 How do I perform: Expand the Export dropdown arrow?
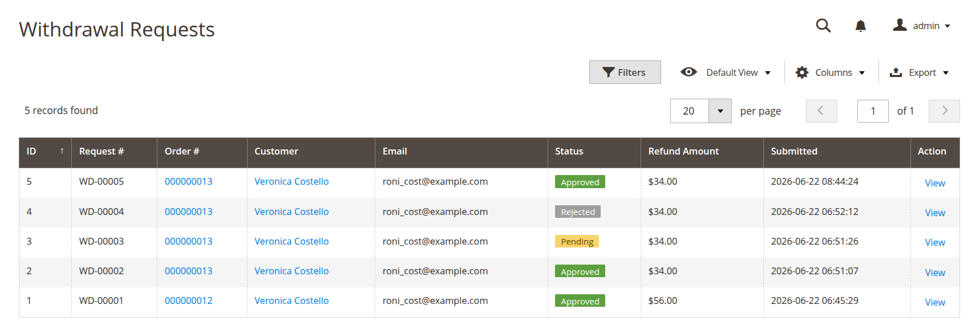[x=946, y=73]
